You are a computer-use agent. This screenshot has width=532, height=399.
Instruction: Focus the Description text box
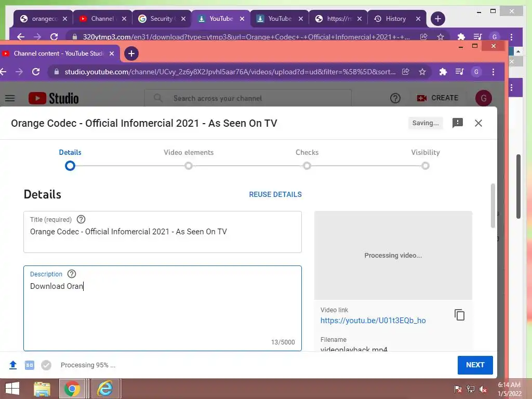tap(163, 308)
